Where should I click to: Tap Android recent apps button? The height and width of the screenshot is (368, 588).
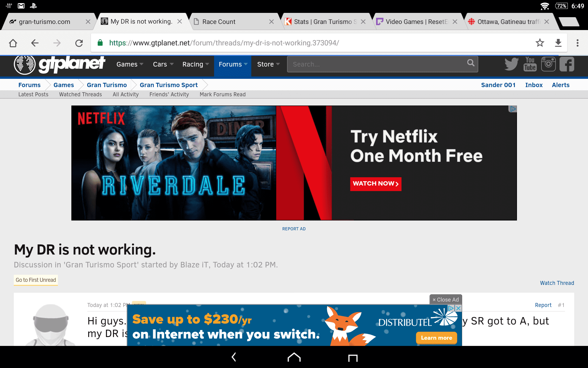pyautogui.click(x=353, y=358)
